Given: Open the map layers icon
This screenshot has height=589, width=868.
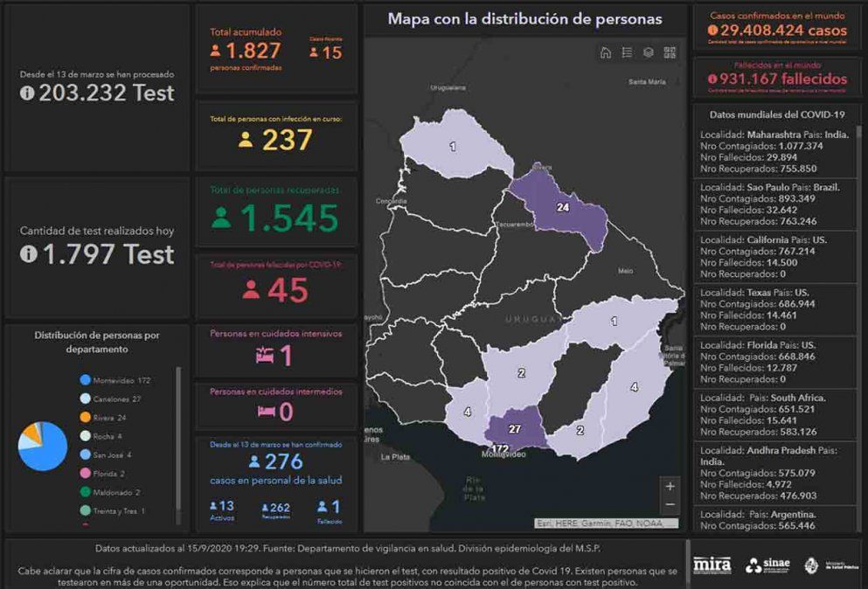Looking at the screenshot, I should [x=649, y=52].
